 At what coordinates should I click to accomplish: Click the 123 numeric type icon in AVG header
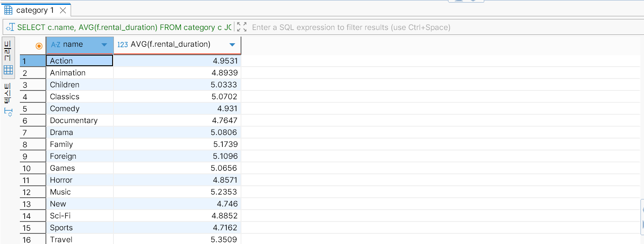[x=122, y=45]
